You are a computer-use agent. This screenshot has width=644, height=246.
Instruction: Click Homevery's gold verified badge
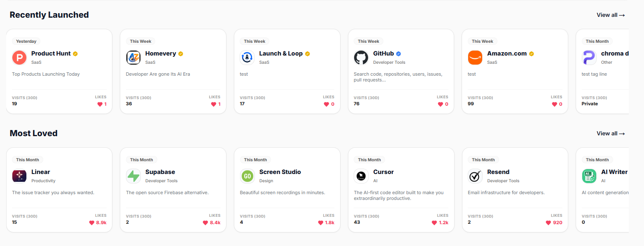(181, 54)
